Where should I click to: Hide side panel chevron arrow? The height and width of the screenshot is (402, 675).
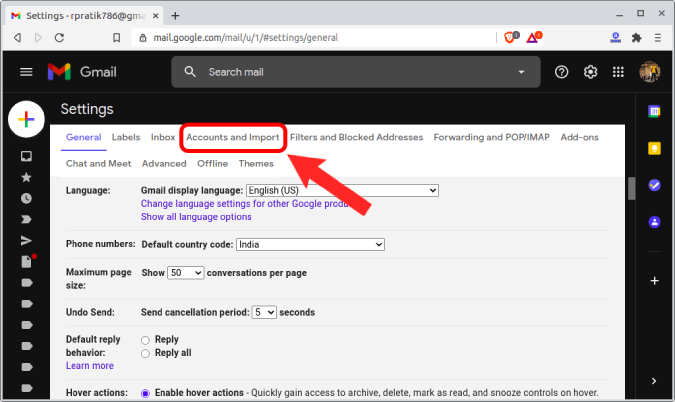click(x=654, y=381)
